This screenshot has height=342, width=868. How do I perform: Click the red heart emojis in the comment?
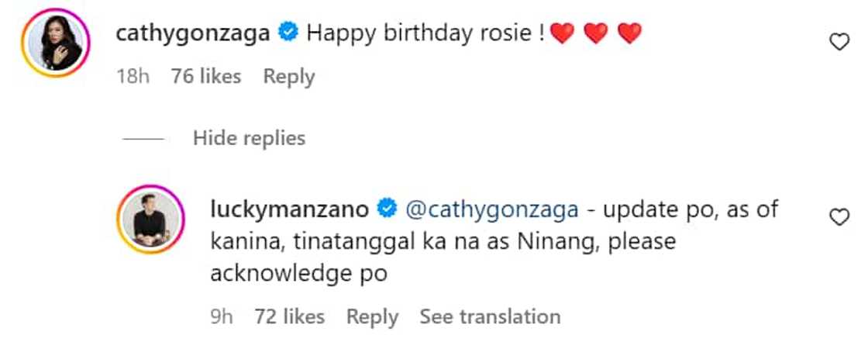coord(594,33)
